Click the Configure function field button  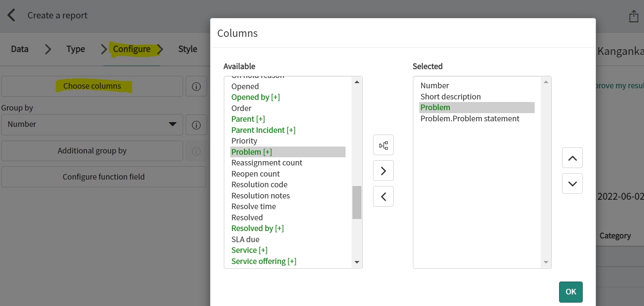pos(103,177)
